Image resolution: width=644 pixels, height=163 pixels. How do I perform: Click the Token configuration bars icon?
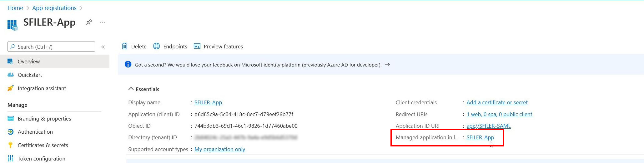tap(11, 158)
